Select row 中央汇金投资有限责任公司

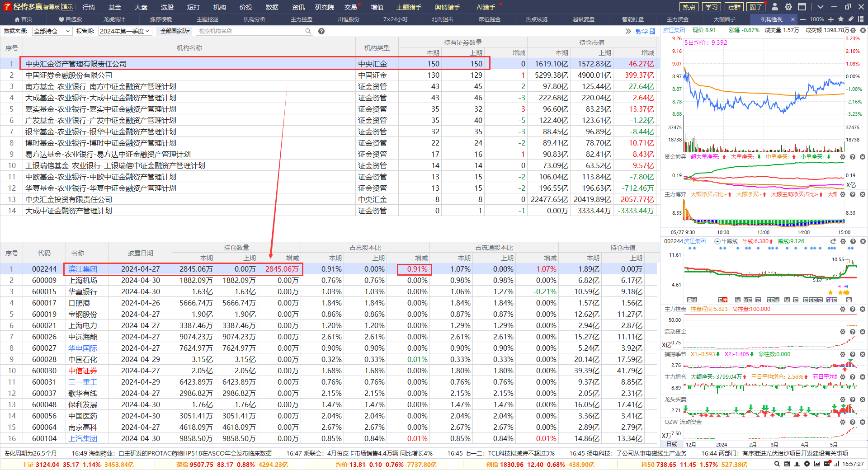click(x=329, y=199)
